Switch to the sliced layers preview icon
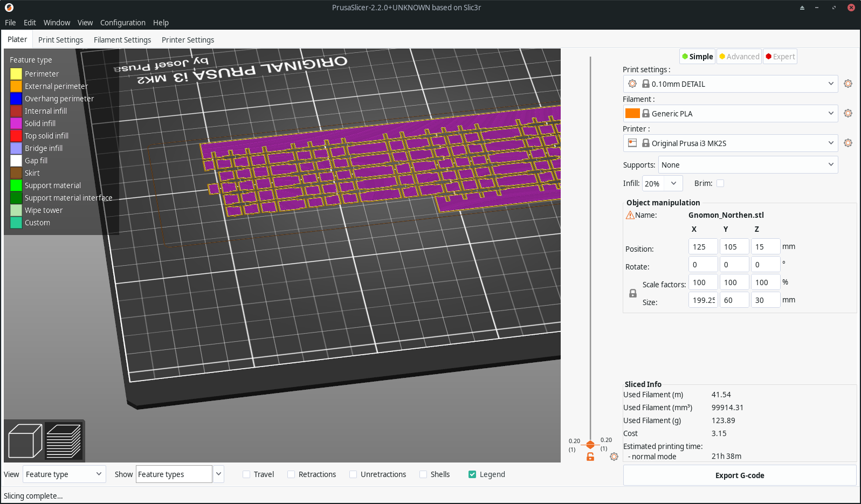The height and width of the screenshot is (504, 861). [x=64, y=441]
